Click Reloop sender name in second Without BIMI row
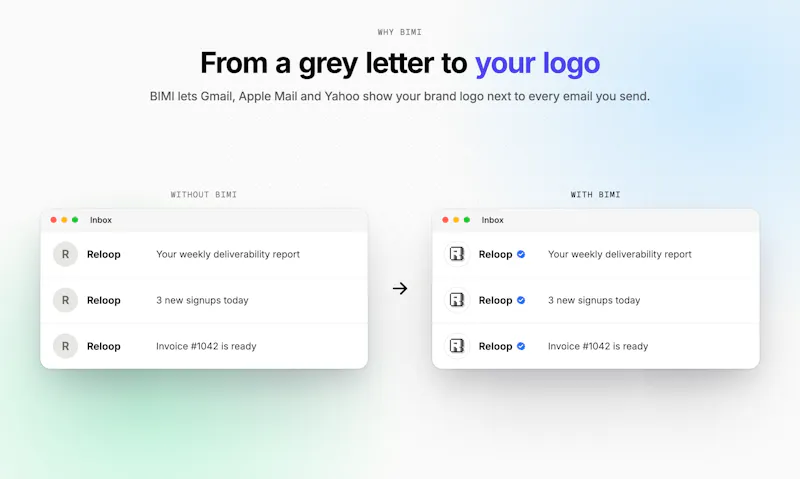 pos(104,300)
